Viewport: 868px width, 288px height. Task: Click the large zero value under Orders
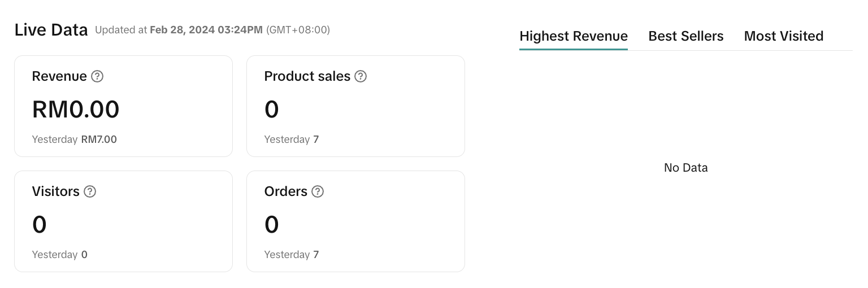click(271, 225)
